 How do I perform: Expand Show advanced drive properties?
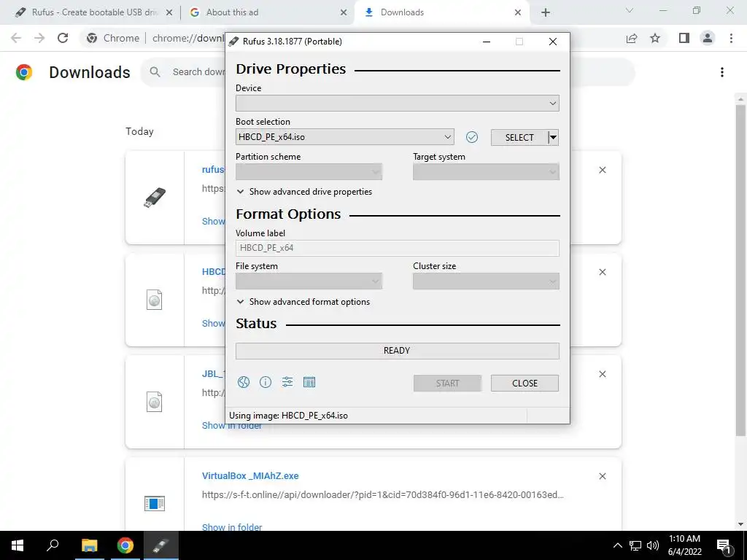pos(304,192)
